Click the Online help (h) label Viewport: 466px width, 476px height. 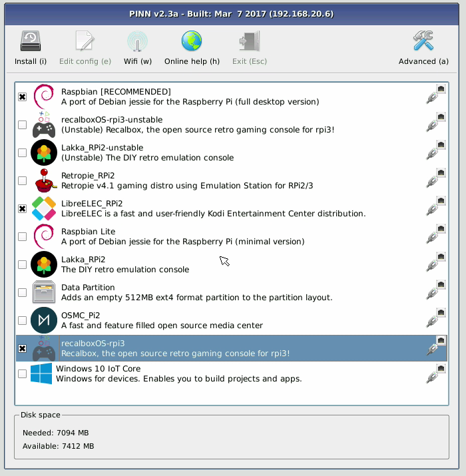coord(192,62)
